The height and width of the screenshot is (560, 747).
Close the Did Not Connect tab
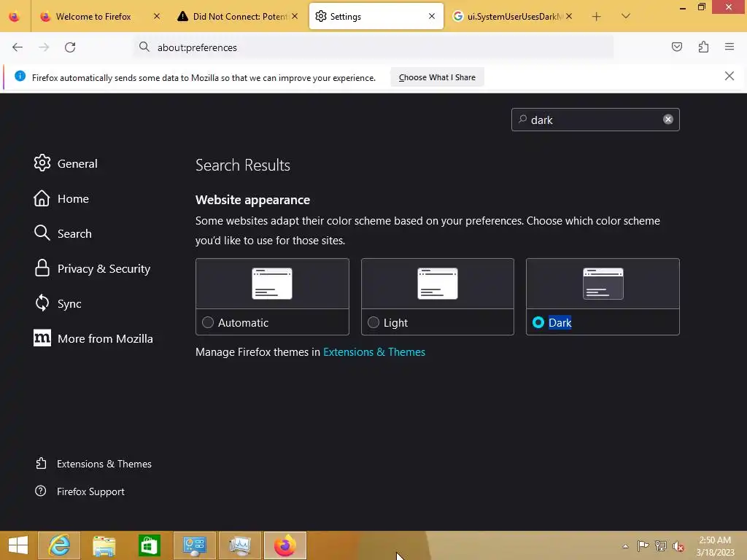[295, 16]
